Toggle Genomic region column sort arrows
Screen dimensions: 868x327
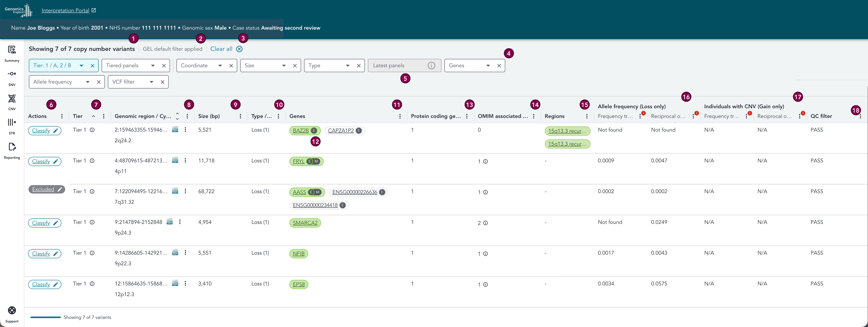[x=177, y=116]
